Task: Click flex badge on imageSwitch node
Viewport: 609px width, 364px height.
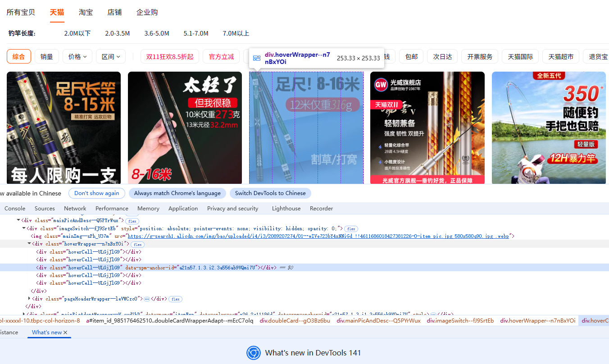Action: pos(351,229)
